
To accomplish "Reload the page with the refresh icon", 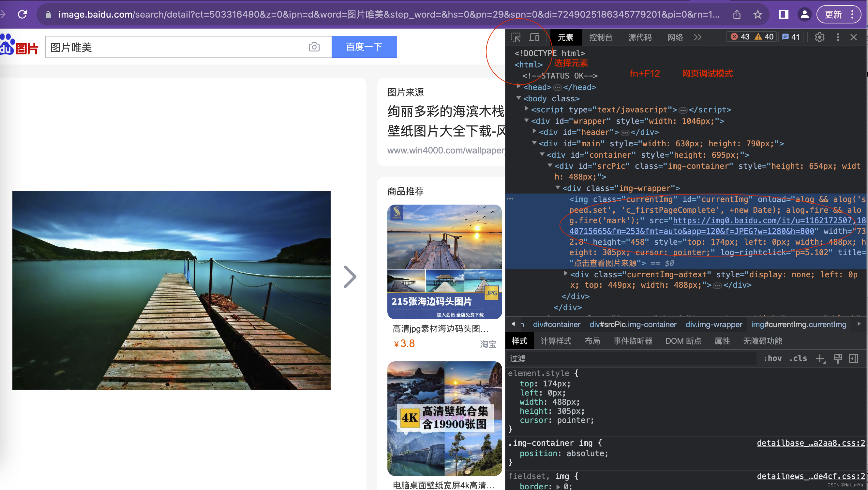I will pyautogui.click(x=22, y=14).
